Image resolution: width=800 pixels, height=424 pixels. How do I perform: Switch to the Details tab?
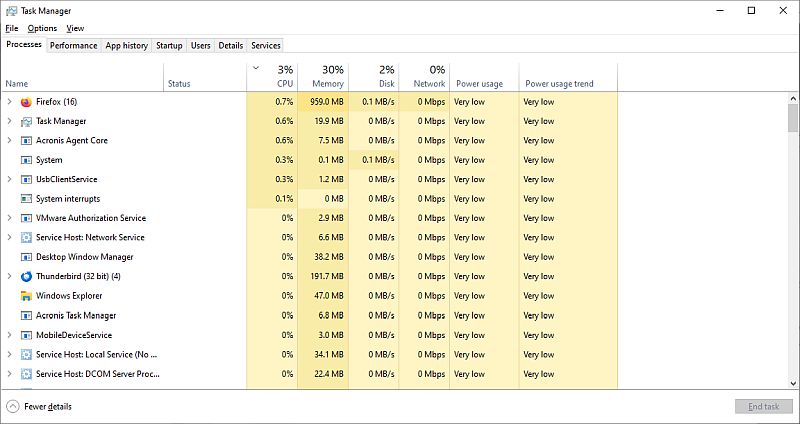pos(231,45)
